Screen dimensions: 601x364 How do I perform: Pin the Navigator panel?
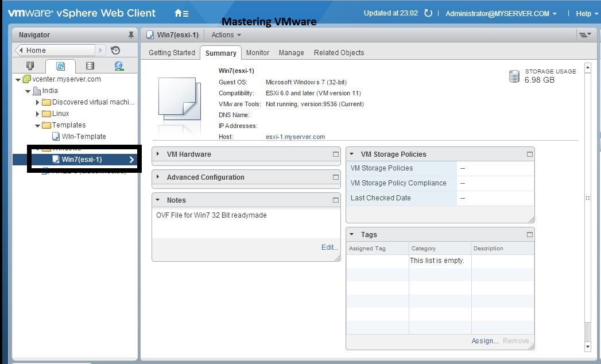131,35
